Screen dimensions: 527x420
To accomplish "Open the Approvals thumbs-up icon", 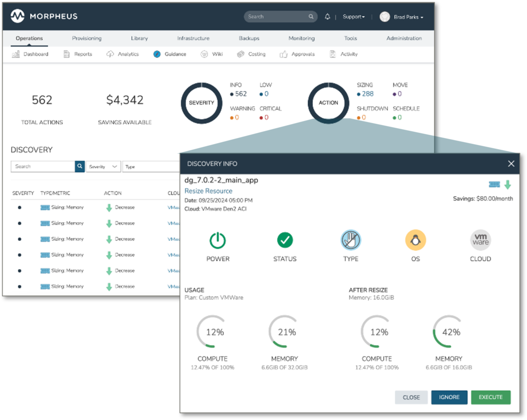I will (x=284, y=54).
